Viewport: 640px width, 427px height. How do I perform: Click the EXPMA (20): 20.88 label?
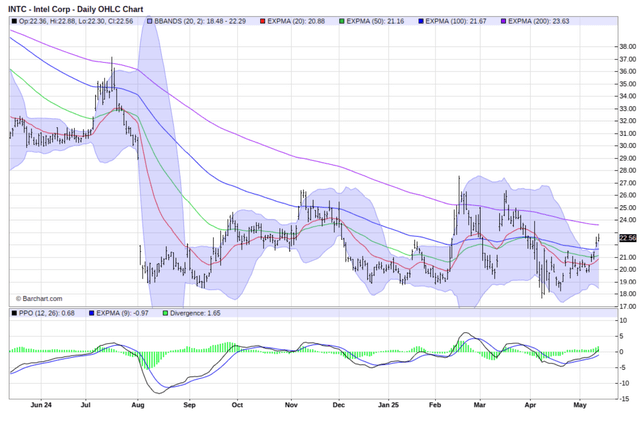click(x=296, y=21)
